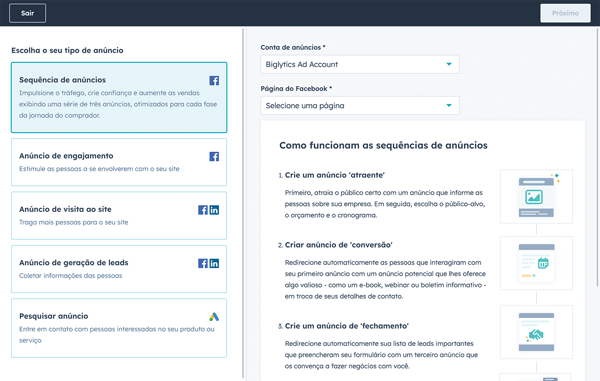
Task: Click the 'Traga mais pessoas para o seu site' text
Action: 74,222
